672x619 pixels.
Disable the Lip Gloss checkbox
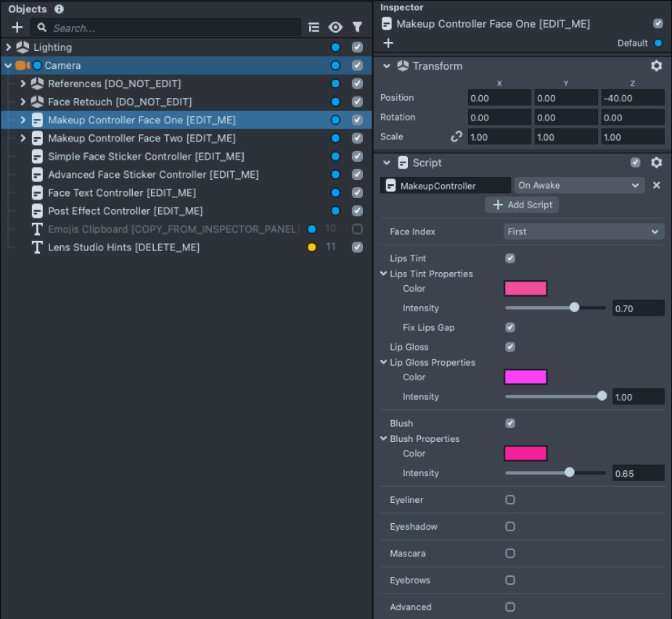pos(510,347)
